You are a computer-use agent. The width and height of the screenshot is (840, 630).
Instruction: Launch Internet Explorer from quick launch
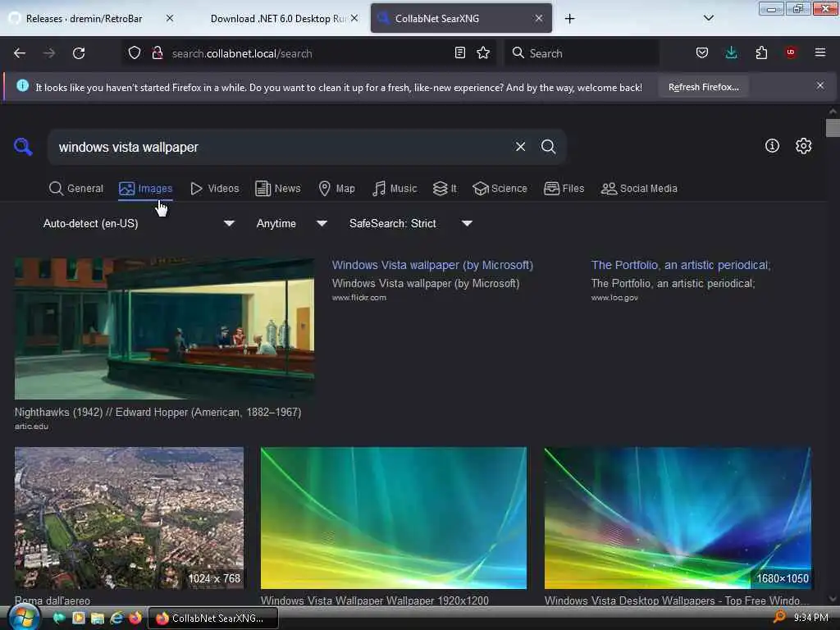point(116,619)
